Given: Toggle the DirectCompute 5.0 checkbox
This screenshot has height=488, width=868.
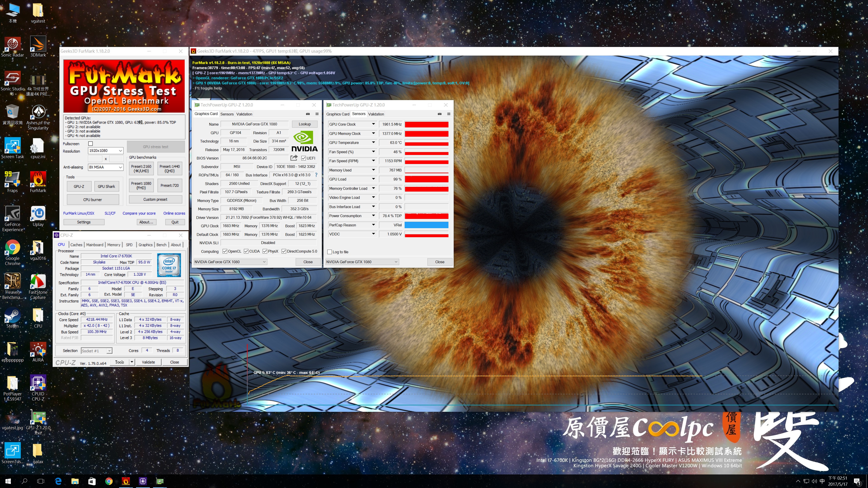Looking at the screenshot, I should point(284,251).
